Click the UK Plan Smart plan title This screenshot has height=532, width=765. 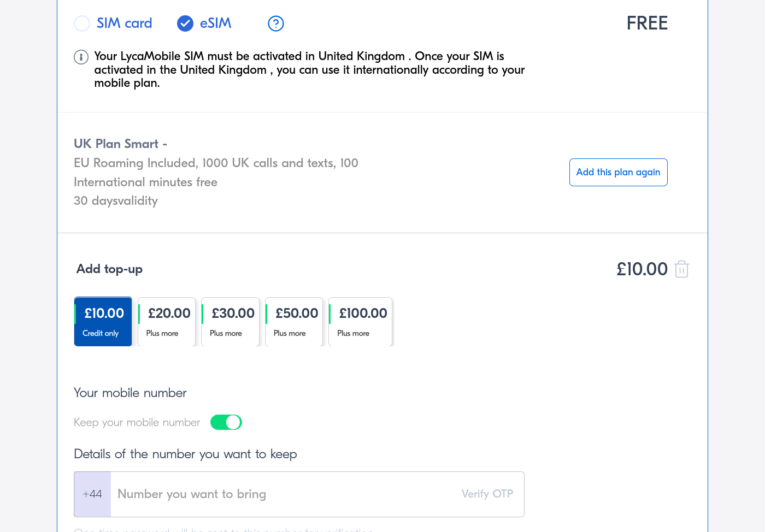120,144
